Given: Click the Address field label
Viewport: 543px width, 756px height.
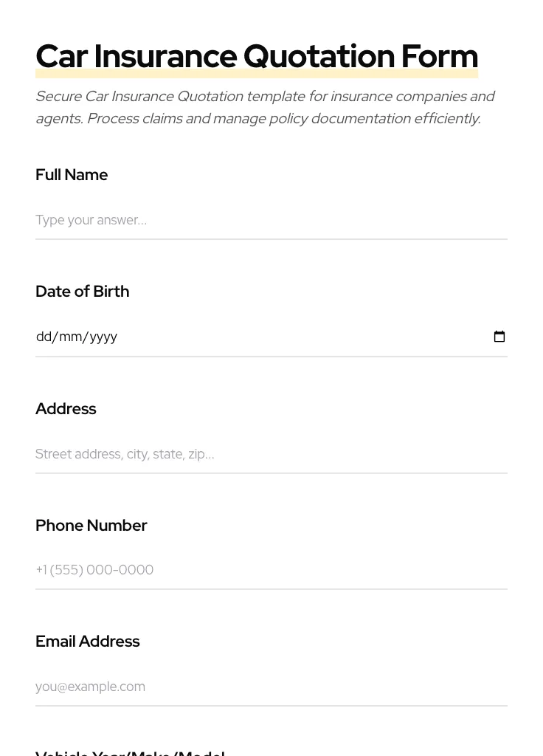Looking at the screenshot, I should click(66, 409).
